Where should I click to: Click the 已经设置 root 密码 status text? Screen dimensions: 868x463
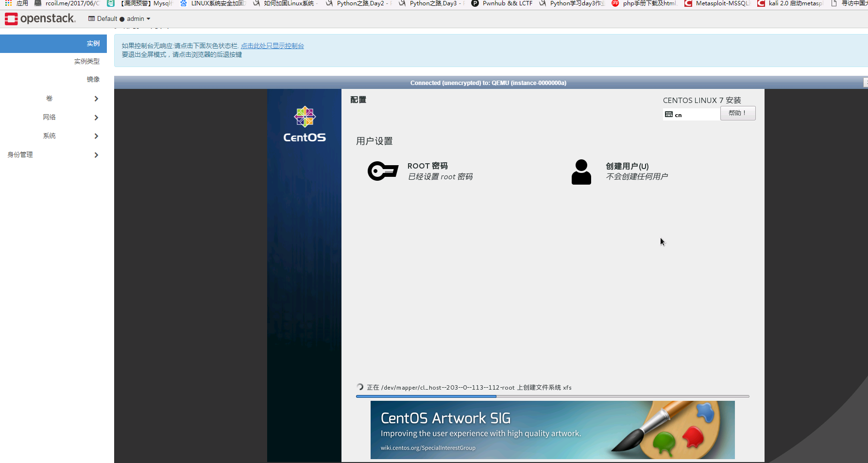pos(440,177)
